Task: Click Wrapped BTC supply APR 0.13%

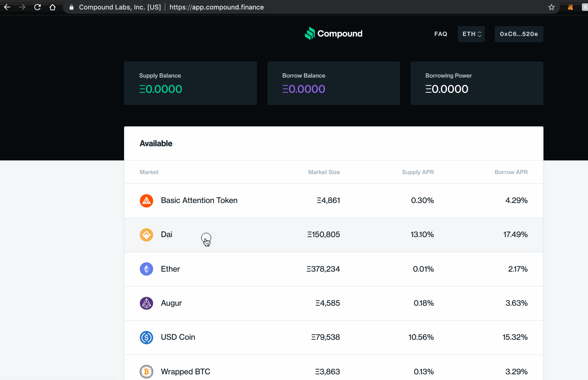Action: click(424, 372)
